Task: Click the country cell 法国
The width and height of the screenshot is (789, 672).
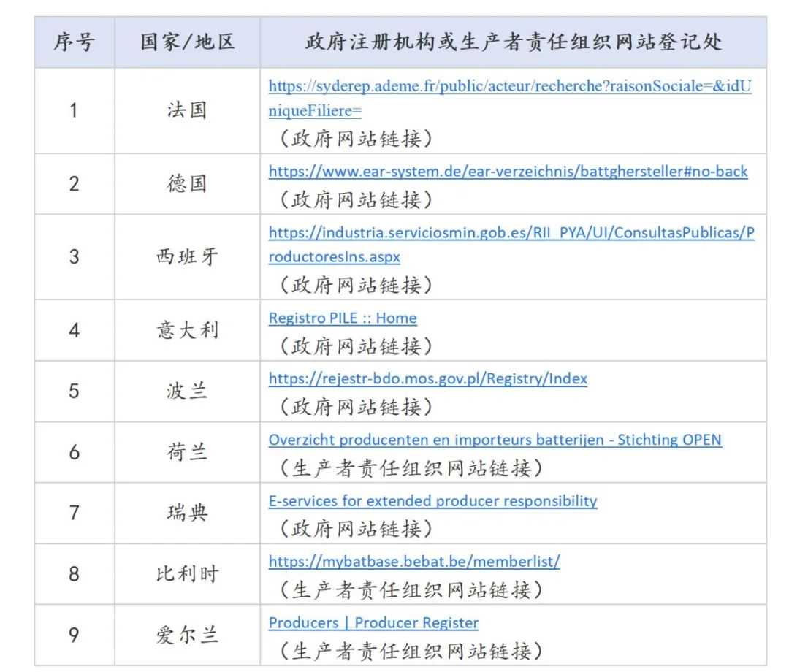Action: point(187,110)
